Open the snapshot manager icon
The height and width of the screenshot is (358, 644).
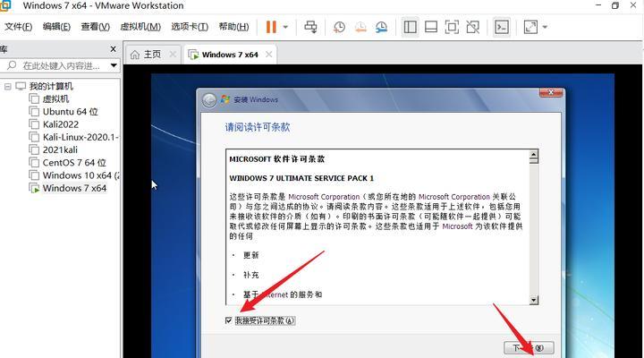coord(382,27)
